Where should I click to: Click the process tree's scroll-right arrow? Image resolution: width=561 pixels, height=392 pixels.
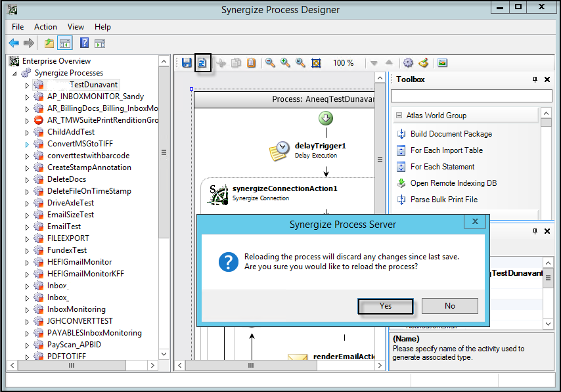(153, 365)
